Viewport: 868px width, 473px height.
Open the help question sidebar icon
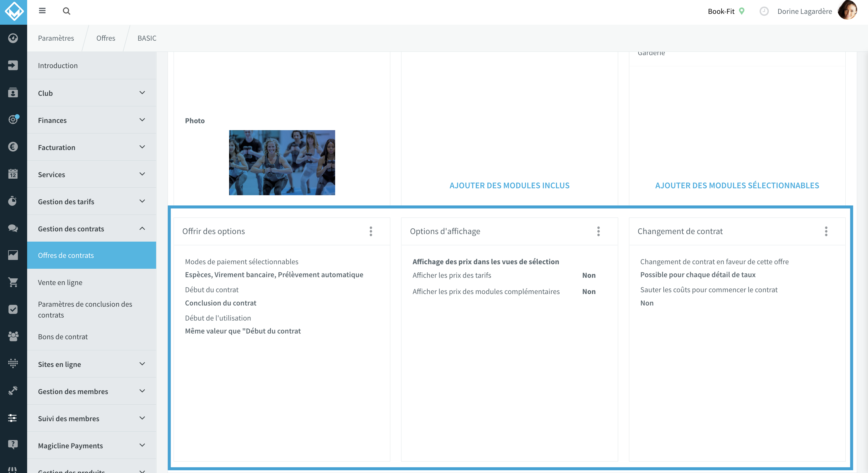coord(13,445)
